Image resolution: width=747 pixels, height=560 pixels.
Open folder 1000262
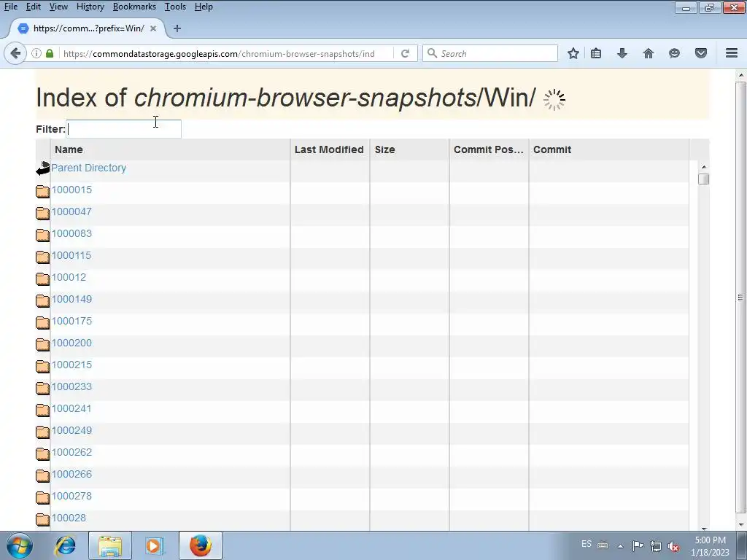click(x=71, y=452)
